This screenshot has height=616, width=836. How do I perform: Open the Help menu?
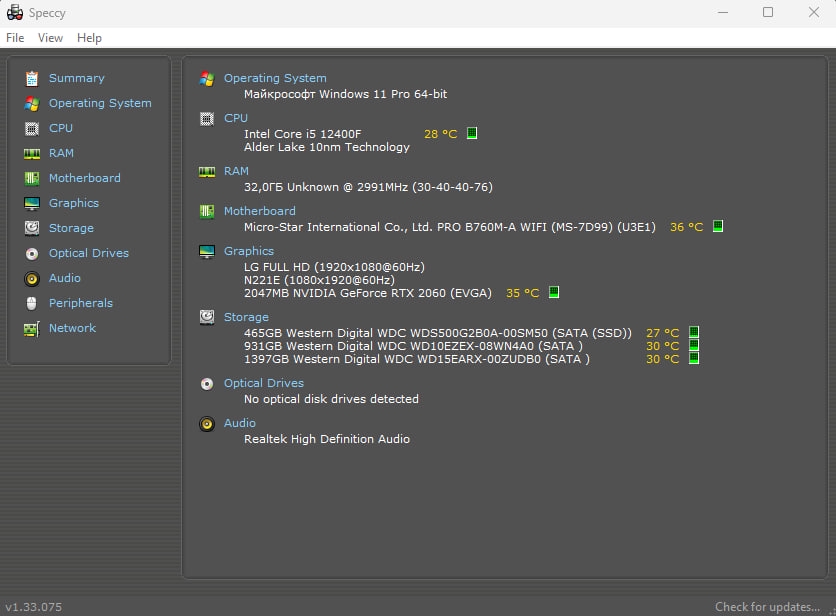coord(89,38)
